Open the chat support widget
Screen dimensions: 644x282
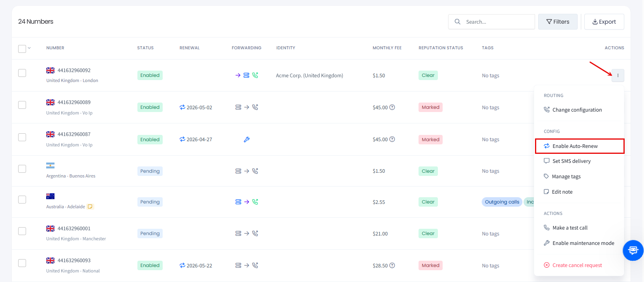tap(633, 250)
